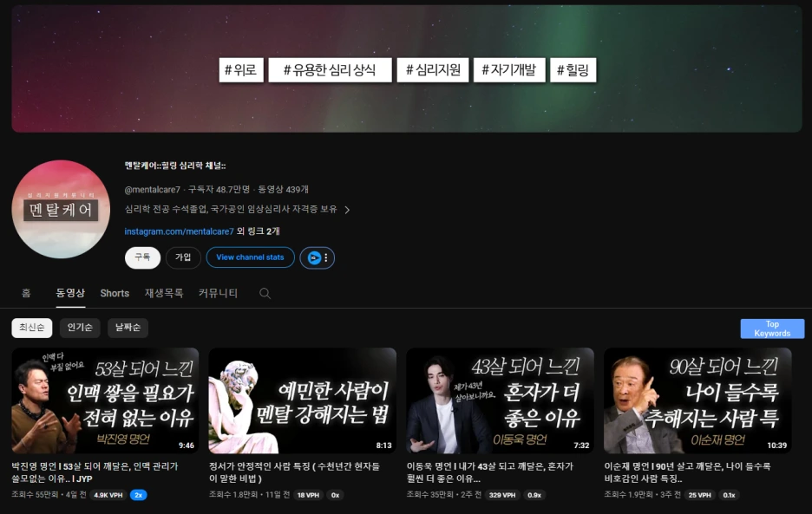812x514 pixels.
Task: Expand the channel description chevron
Action: point(347,210)
